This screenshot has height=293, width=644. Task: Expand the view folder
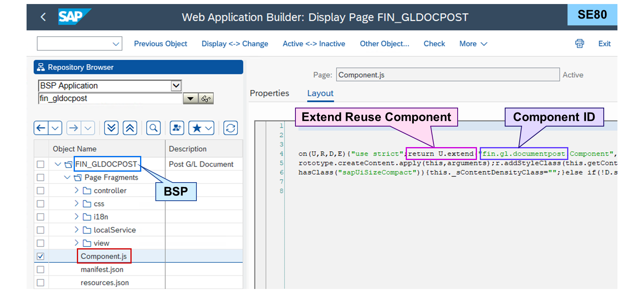(x=76, y=243)
